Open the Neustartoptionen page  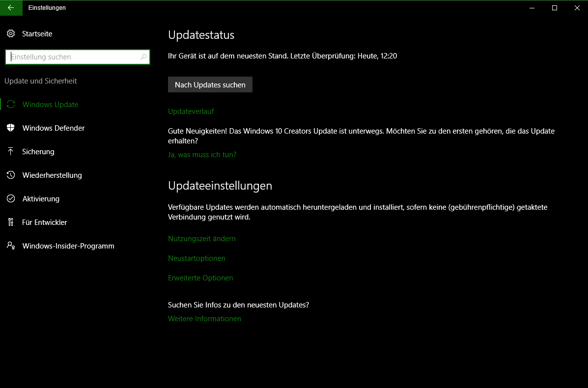[196, 258]
